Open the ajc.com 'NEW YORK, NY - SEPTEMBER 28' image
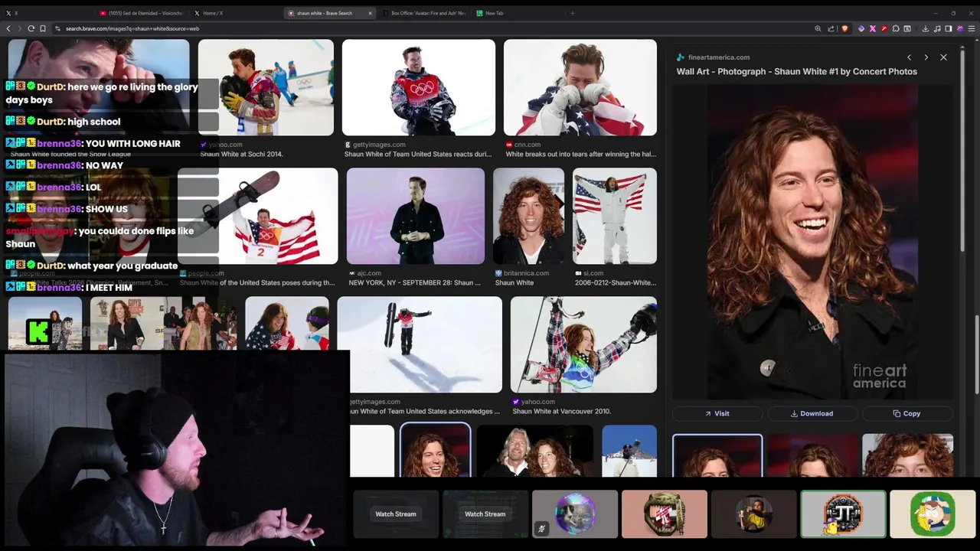 point(416,216)
